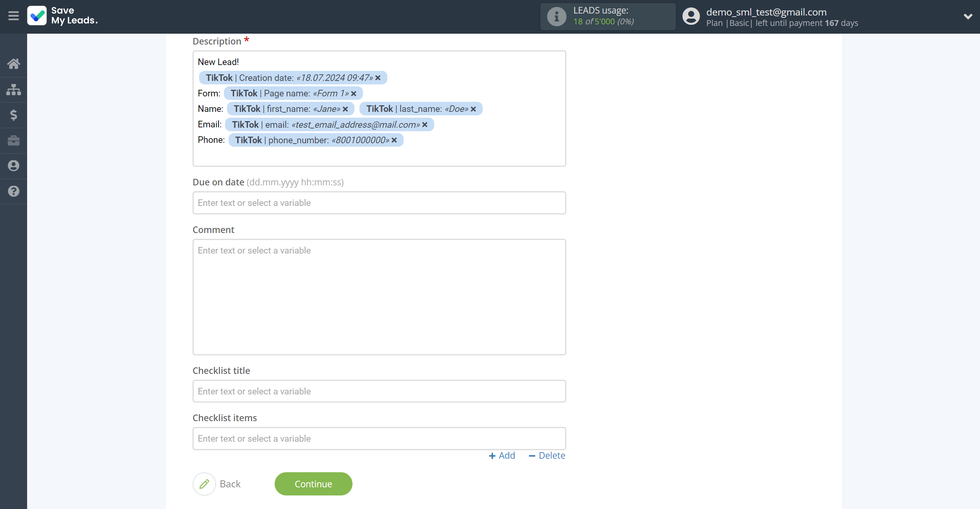Remove the Creation date variable tag
Image resolution: width=980 pixels, height=509 pixels.
click(378, 78)
